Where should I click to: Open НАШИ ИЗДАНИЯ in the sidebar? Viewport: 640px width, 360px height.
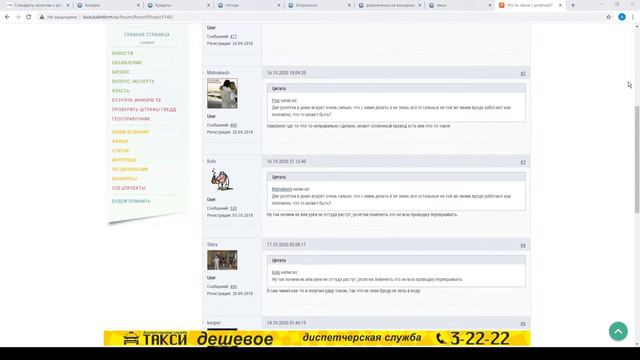(x=131, y=132)
